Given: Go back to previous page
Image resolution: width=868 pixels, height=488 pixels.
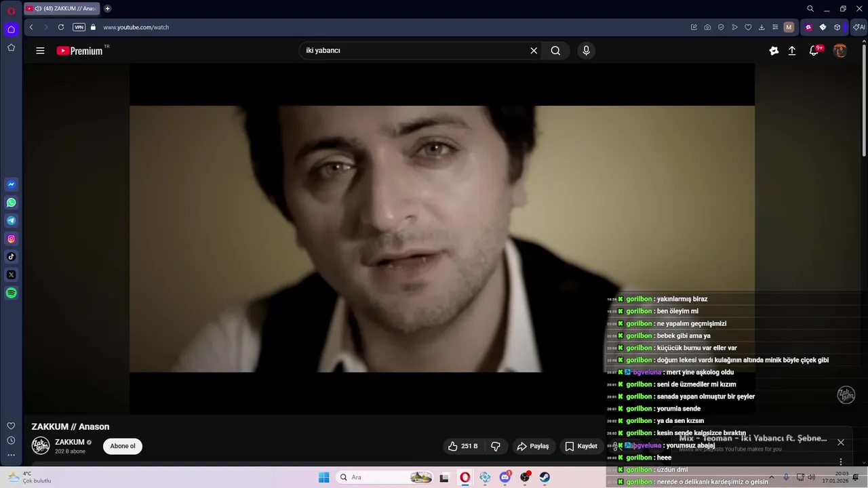Looking at the screenshot, I should tap(31, 27).
